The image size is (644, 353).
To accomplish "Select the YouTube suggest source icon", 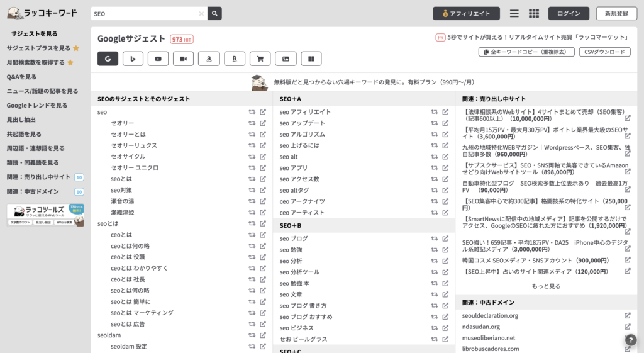I will coord(158,59).
